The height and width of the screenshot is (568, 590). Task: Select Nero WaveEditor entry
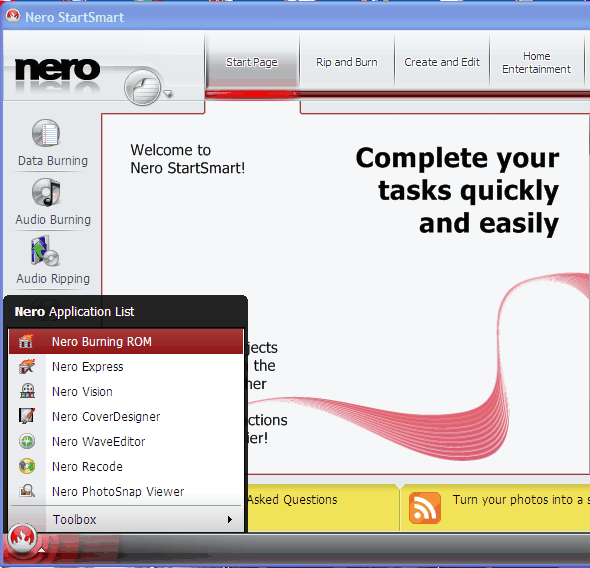click(126, 442)
